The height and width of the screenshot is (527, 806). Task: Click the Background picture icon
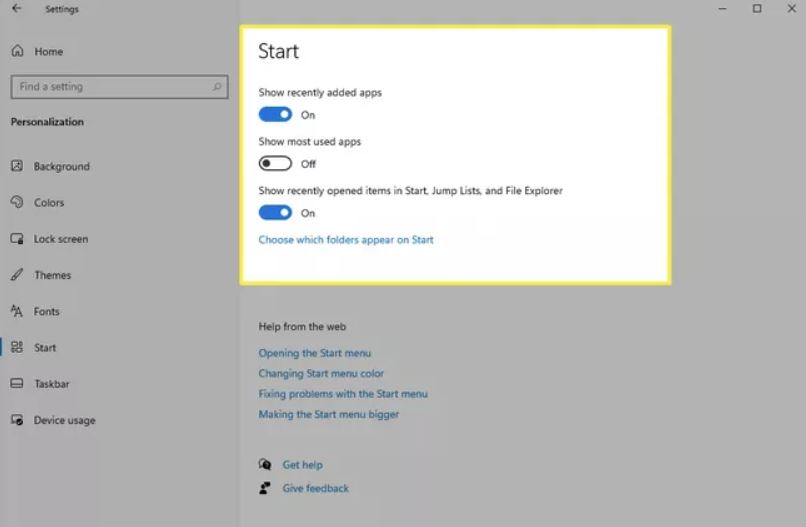coord(17,166)
